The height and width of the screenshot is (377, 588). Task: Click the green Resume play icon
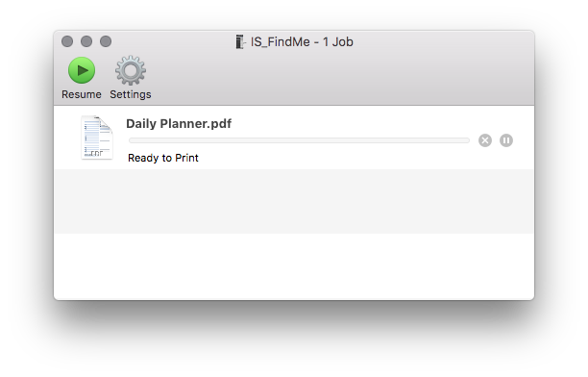pyautogui.click(x=82, y=70)
